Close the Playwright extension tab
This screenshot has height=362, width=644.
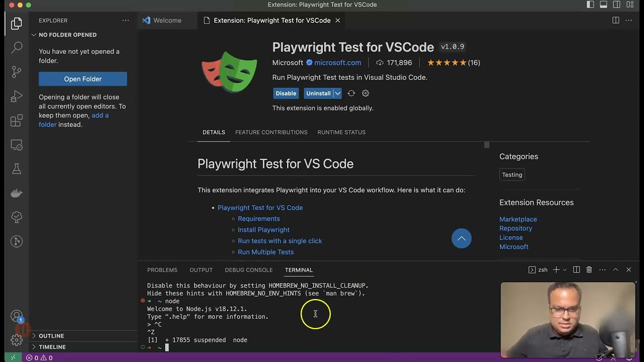click(338, 21)
